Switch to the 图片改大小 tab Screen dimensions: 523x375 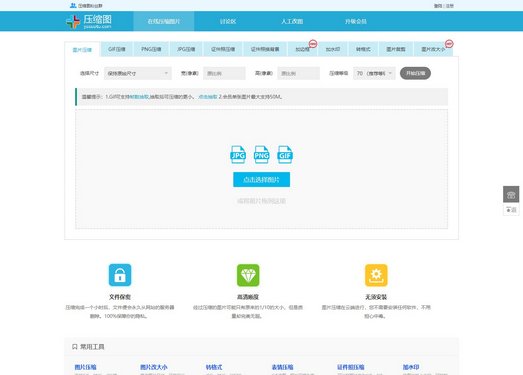[x=433, y=49]
